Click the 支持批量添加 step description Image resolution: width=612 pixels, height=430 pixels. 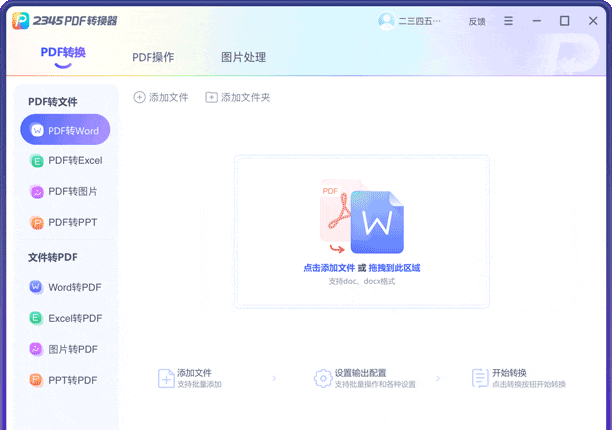click(x=199, y=384)
